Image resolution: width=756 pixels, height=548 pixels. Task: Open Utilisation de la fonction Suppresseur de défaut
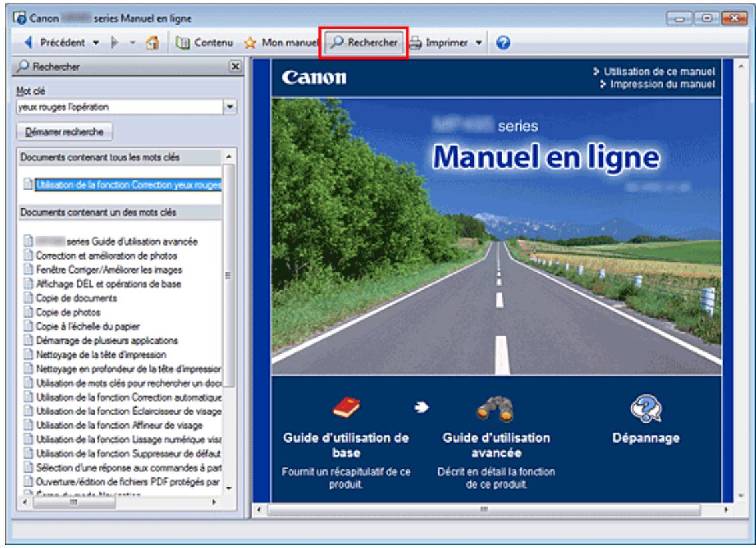[129, 453]
